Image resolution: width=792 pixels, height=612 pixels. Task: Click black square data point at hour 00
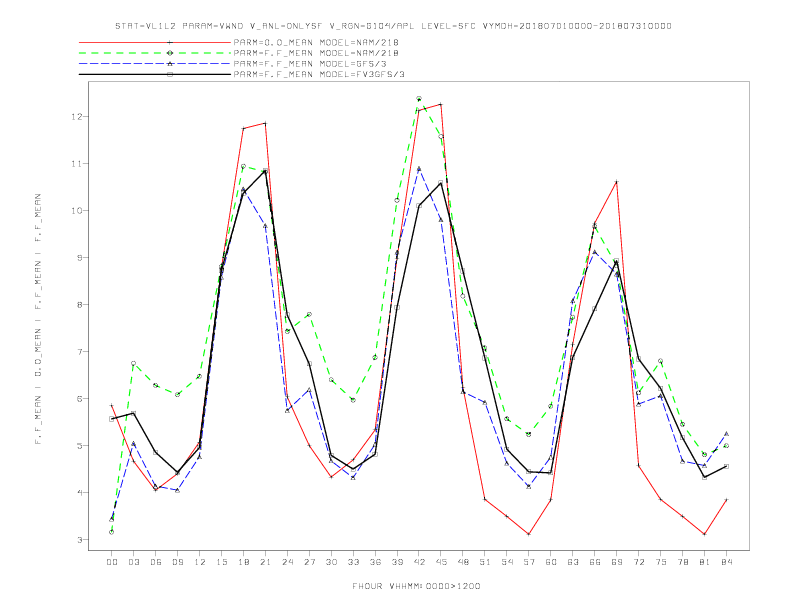112,419
